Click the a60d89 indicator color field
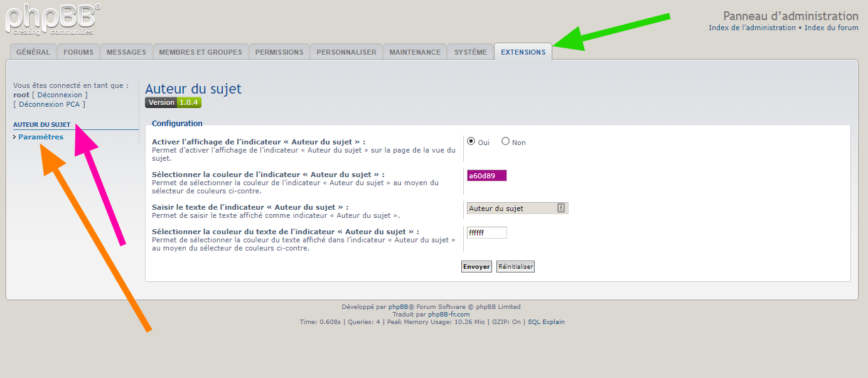The width and height of the screenshot is (868, 378). pos(486,176)
